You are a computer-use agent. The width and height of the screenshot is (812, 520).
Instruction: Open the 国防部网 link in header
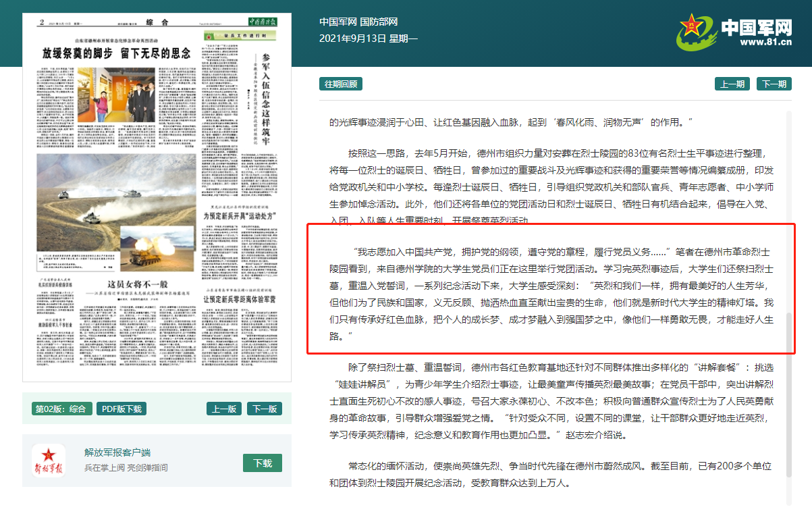pos(379,22)
